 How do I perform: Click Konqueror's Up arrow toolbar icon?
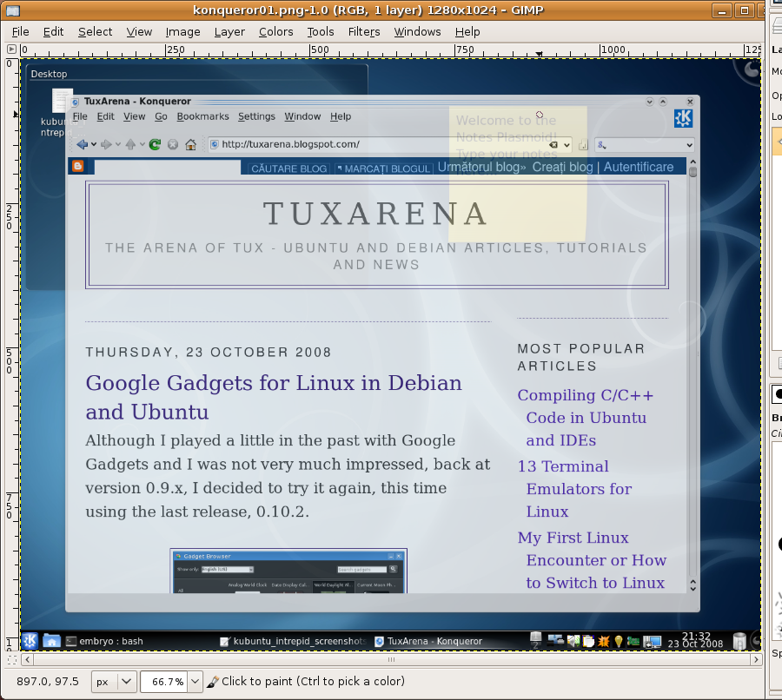130,144
